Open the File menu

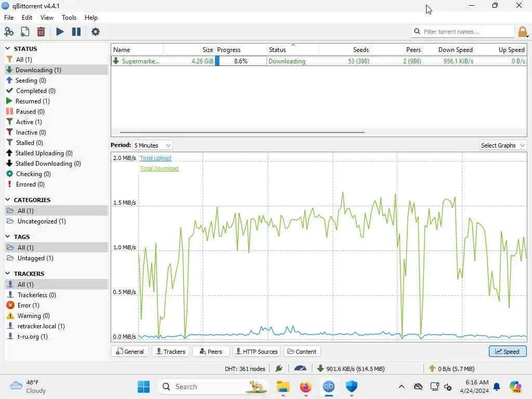(x=9, y=18)
